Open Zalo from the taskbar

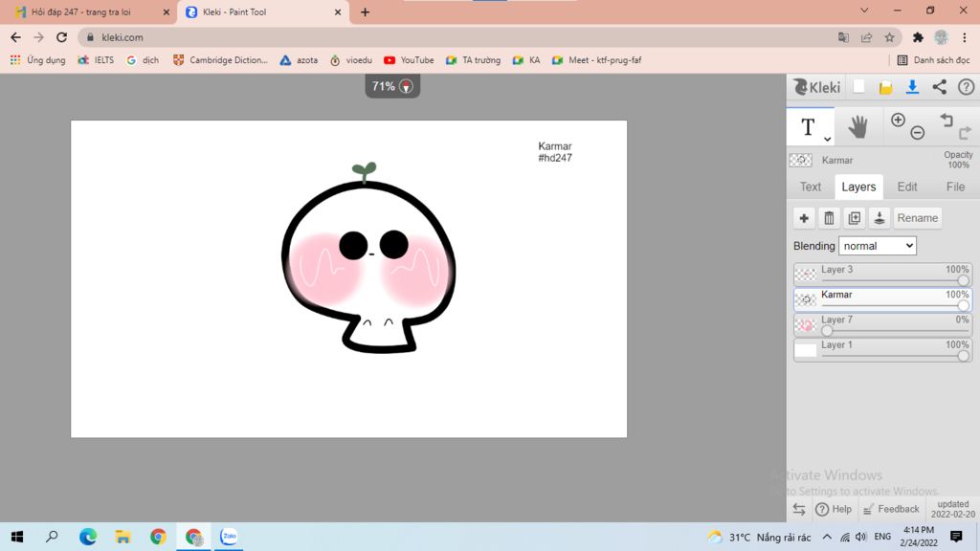[x=229, y=537]
